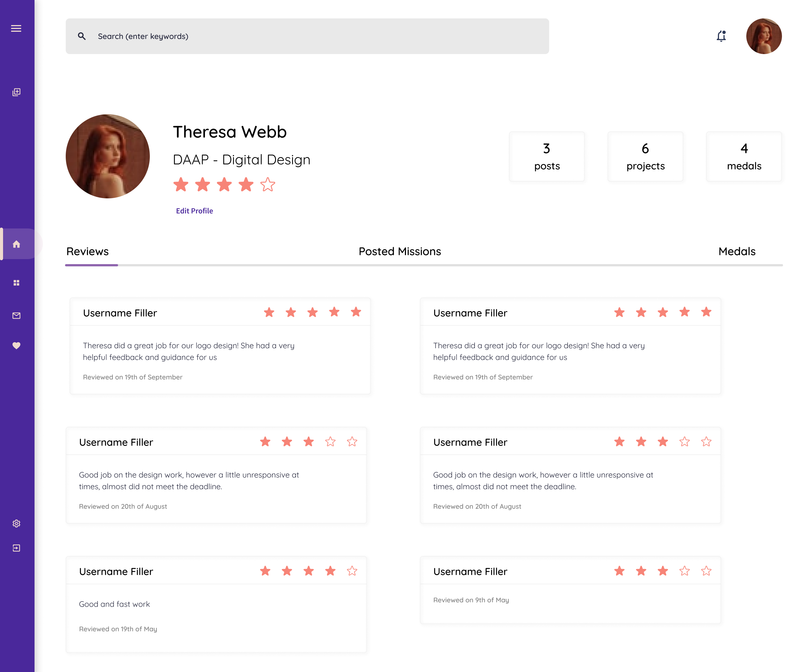Viewport: 802px width, 672px height.
Task: Open the grid dashboard sidebar icon
Action: (x=16, y=283)
